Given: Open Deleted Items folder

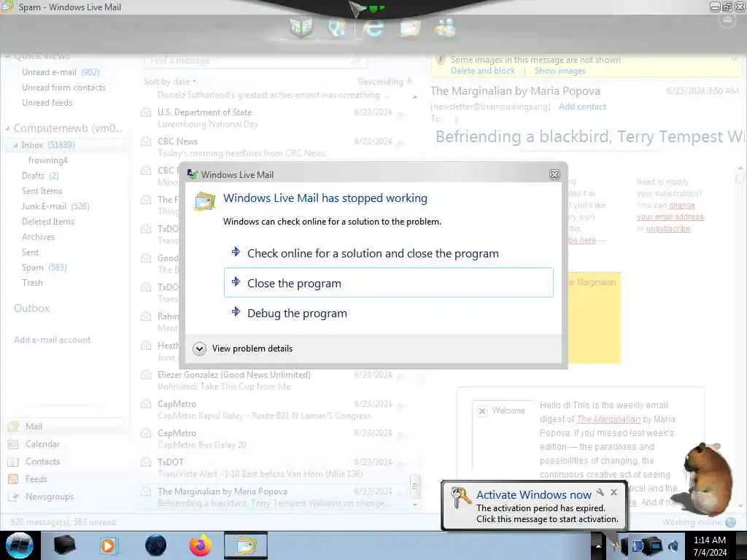Looking at the screenshot, I should tap(48, 222).
